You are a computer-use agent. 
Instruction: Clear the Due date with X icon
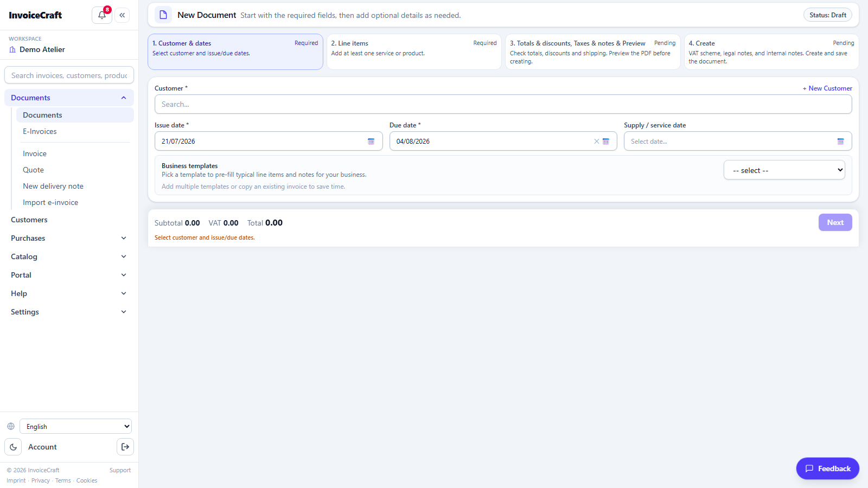pyautogui.click(x=597, y=142)
